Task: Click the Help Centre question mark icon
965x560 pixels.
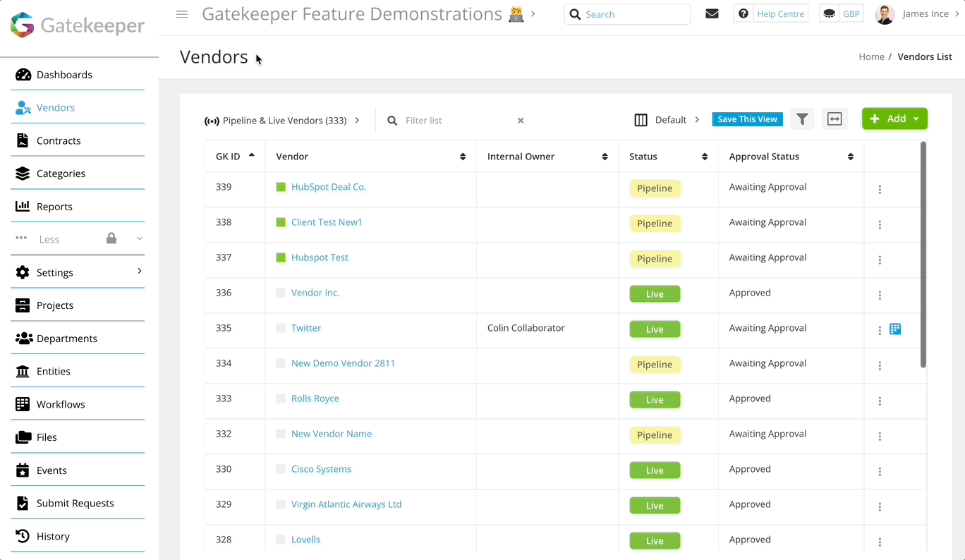Action: (x=744, y=13)
